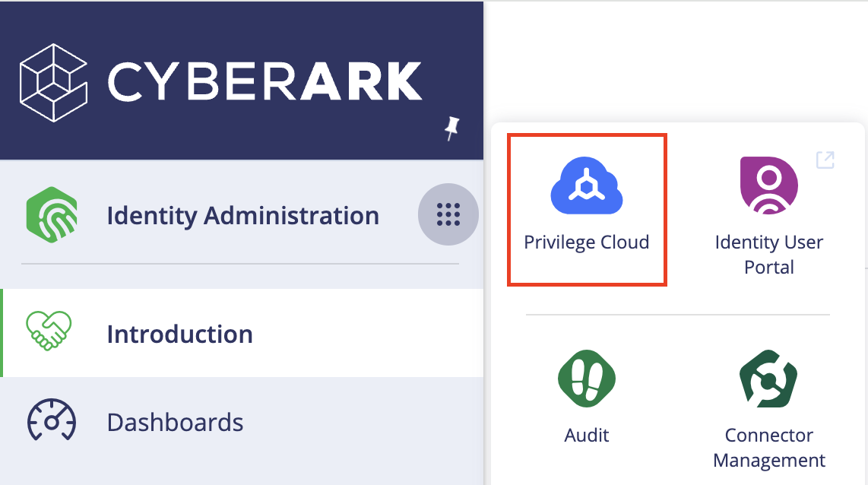Select the Privilege Cloud cloud icon

click(x=586, y=185)
